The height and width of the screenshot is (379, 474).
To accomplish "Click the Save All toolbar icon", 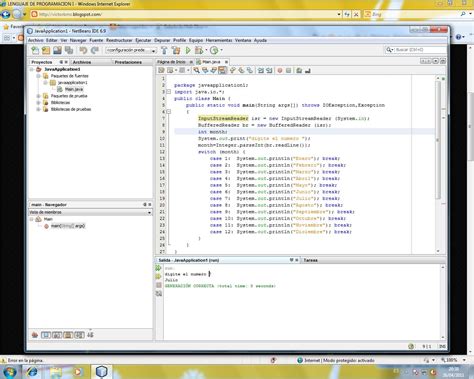I will tap(69, 50).
